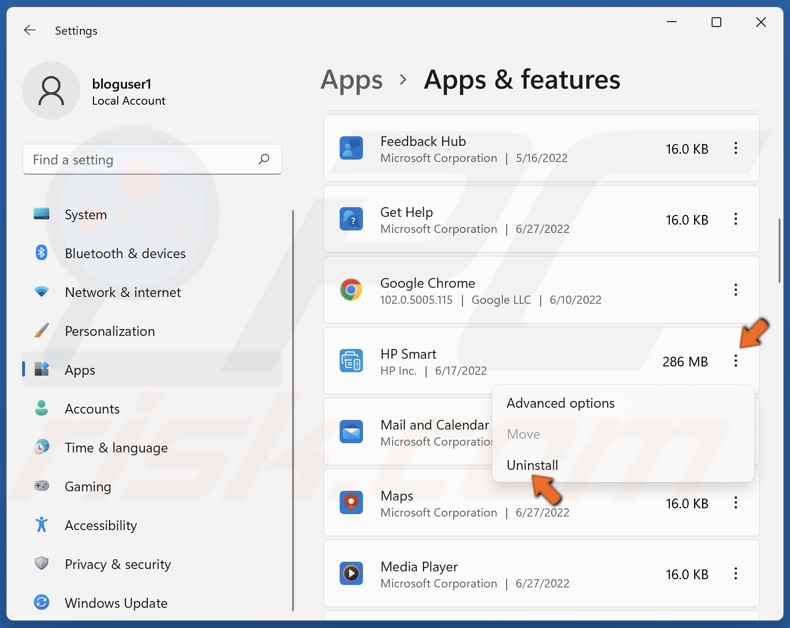Click the app list scrollbar thumb
The width and height of the screenshot is (790, 628).
coord(779,250)
